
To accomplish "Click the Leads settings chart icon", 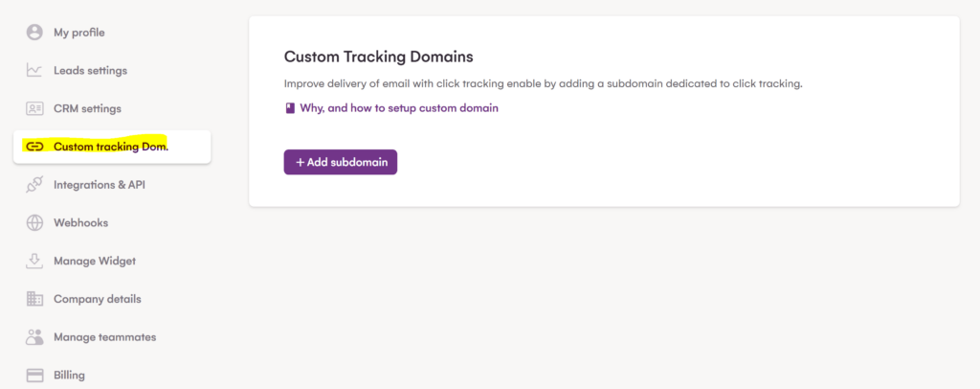I will 35,70.
